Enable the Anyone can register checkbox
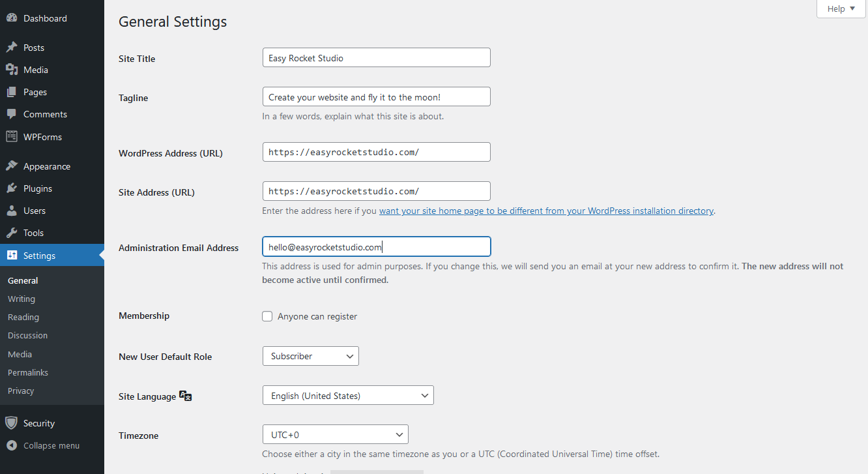 pos(267,316)
